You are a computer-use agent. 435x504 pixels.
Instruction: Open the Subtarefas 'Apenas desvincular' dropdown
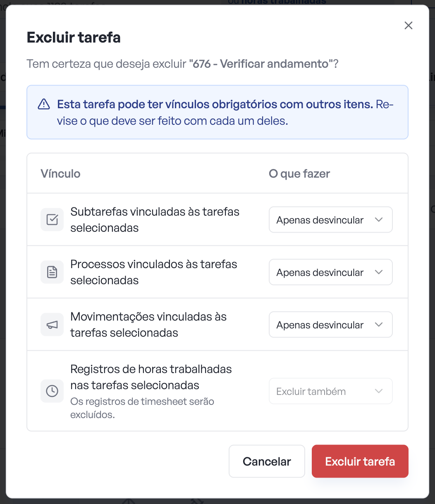click(x=331, y=220)
